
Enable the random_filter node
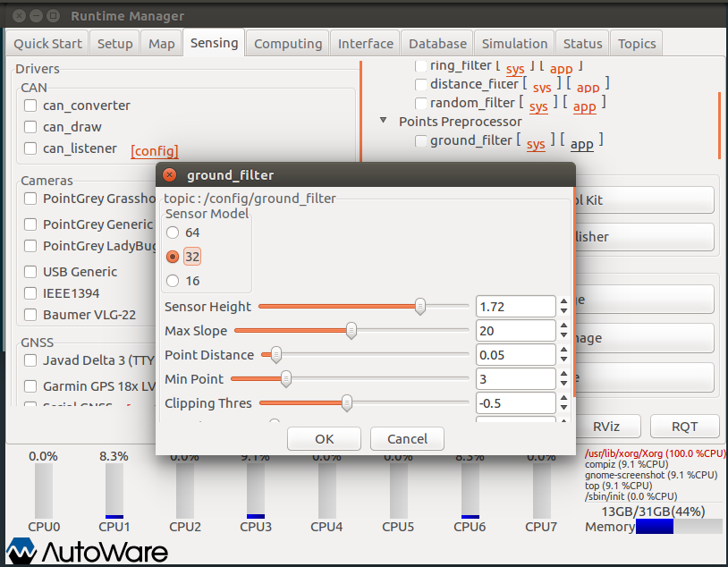click(420, 104)
